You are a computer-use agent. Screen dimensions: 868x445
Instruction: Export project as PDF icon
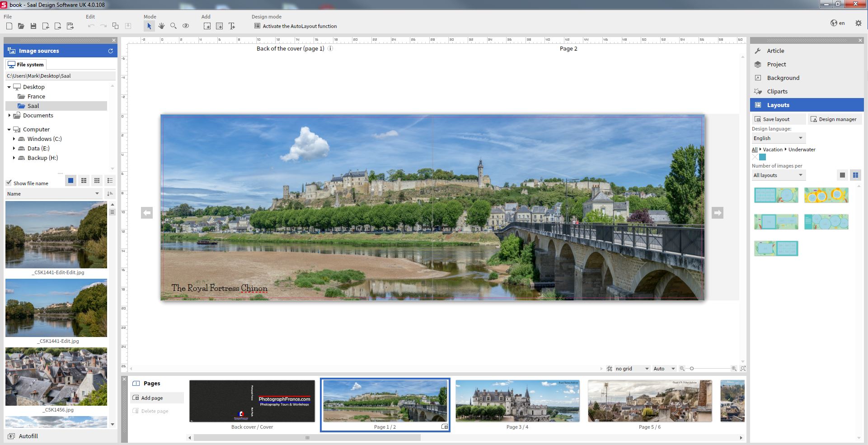(x=70, y=26)
